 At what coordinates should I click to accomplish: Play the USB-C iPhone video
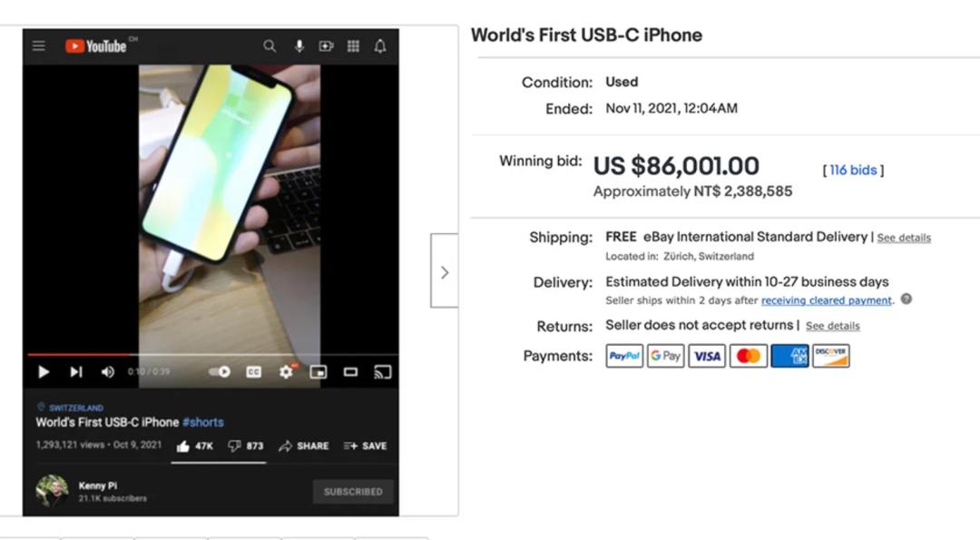(x=44, y=372)
